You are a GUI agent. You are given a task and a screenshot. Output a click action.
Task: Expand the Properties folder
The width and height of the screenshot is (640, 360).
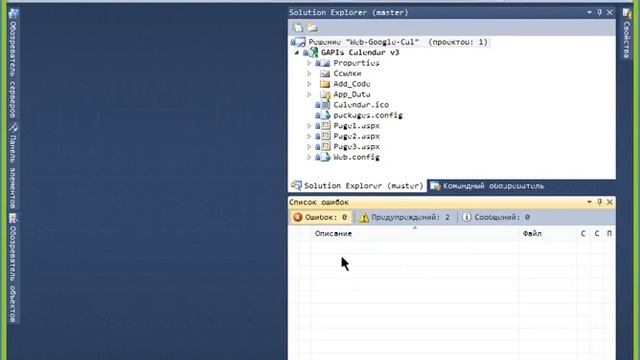(x=309, y=63)
